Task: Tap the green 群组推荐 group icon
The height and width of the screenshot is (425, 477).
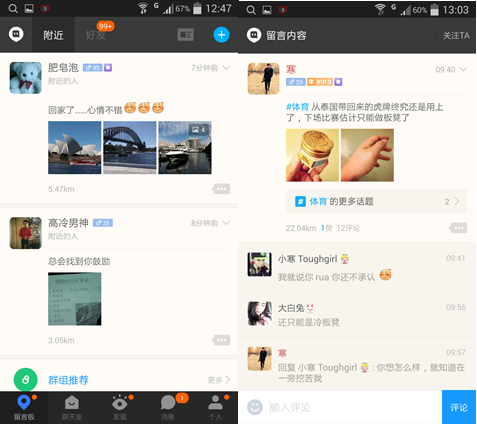Action: [x=25, y=379]
